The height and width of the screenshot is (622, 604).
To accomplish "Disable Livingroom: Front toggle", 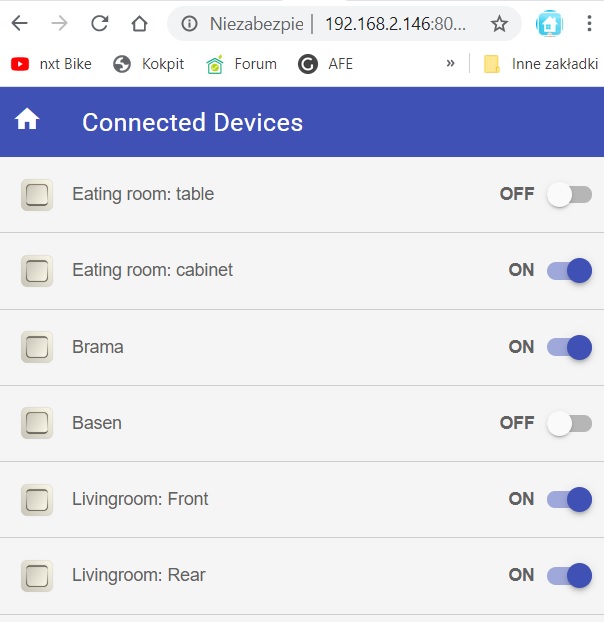I will (x=569, y=499).
